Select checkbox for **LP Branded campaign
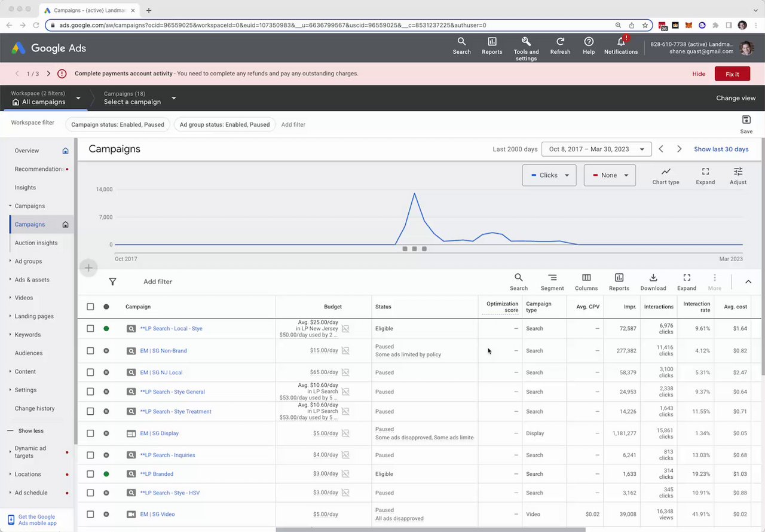The height and width of the screenshot is (532, 765). click(x=90, y=474)
